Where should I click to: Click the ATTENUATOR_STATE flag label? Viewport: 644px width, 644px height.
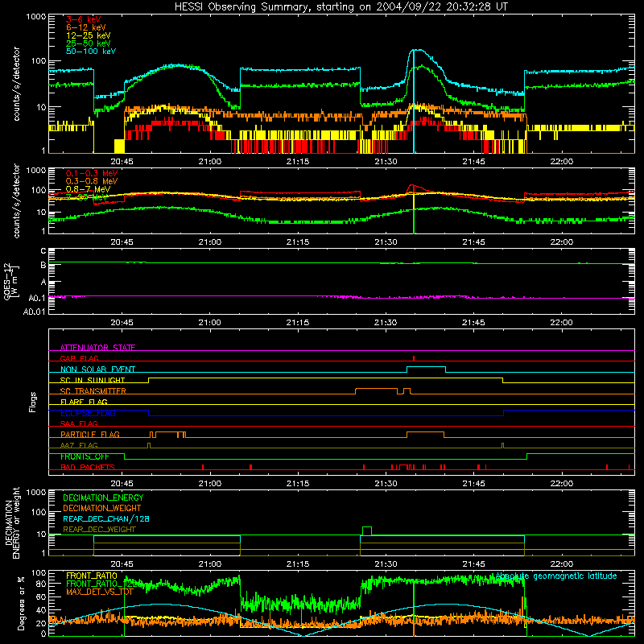[97, 348]
